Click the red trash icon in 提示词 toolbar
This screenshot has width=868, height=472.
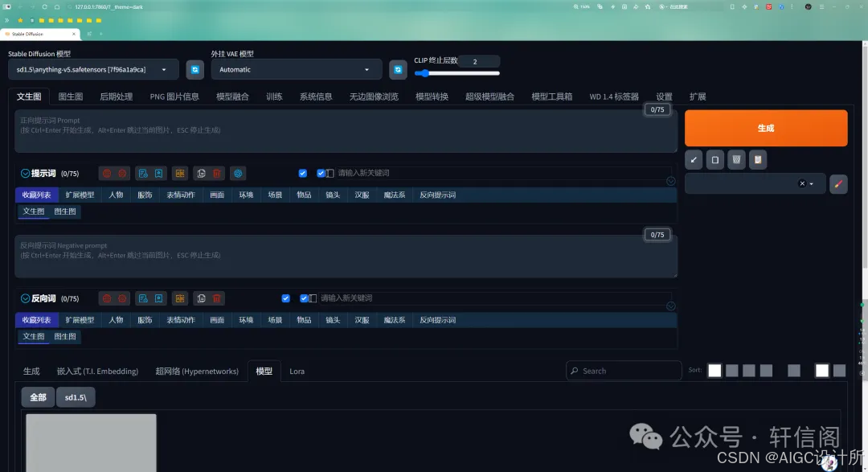point(217,173)
